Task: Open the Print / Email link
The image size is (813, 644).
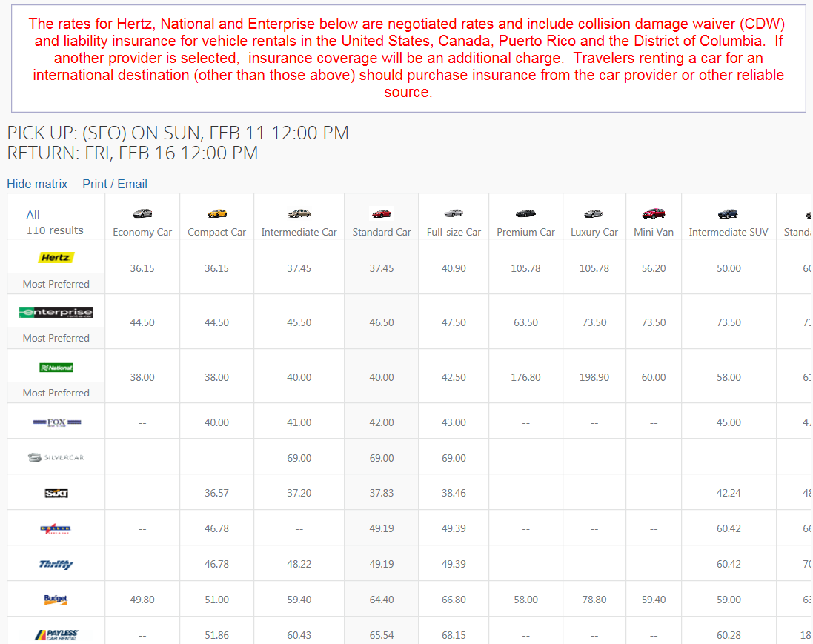Action: click(x=115, y=184)
